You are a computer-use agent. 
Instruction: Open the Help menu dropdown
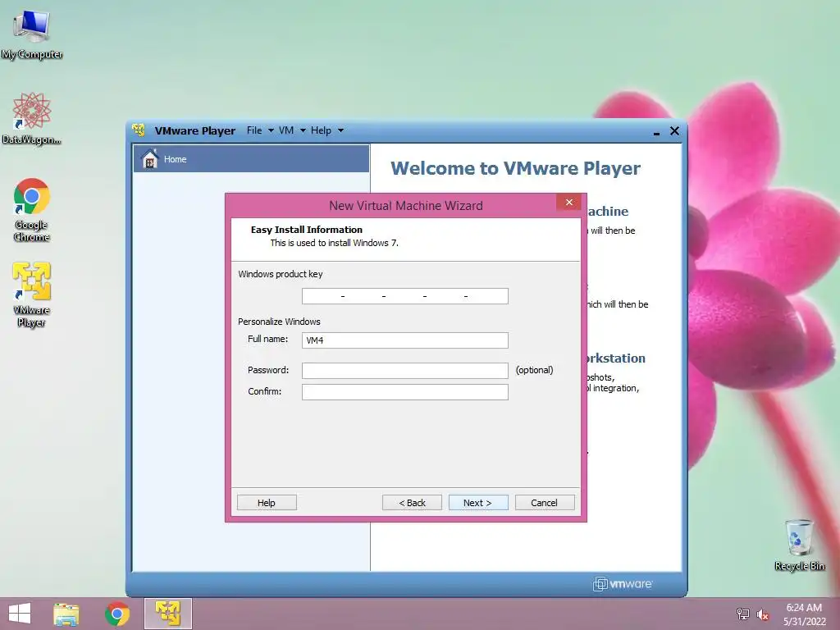point(326,130)
